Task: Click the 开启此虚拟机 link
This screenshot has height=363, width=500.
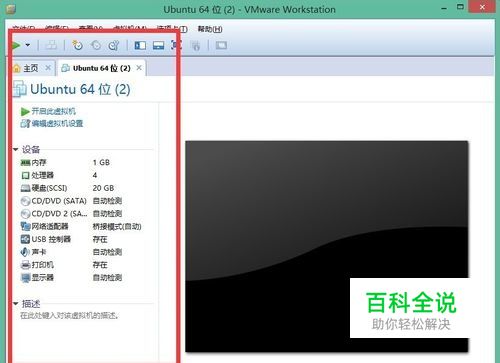Action: (48, 111)
